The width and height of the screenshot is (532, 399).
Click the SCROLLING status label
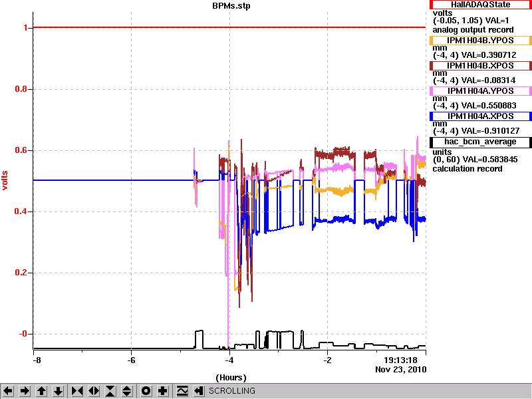[232, 391]
